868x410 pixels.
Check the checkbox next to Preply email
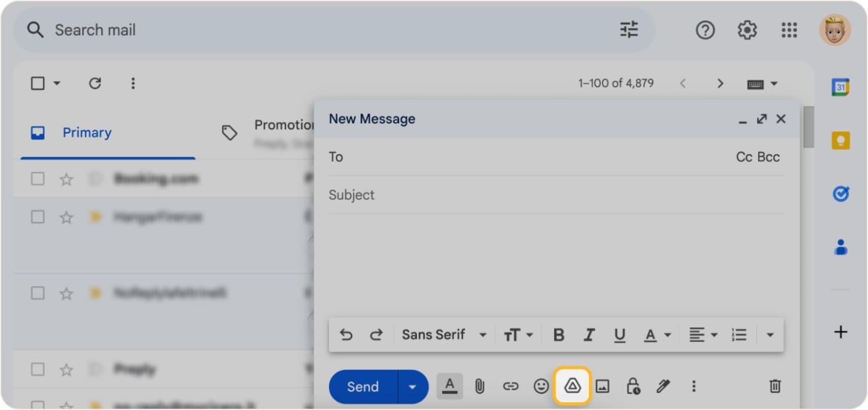[37, 369]
